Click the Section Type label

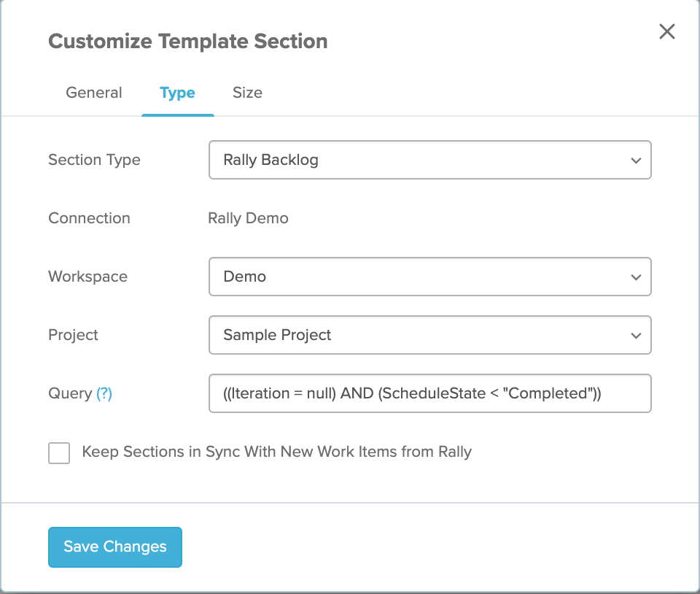94,160
